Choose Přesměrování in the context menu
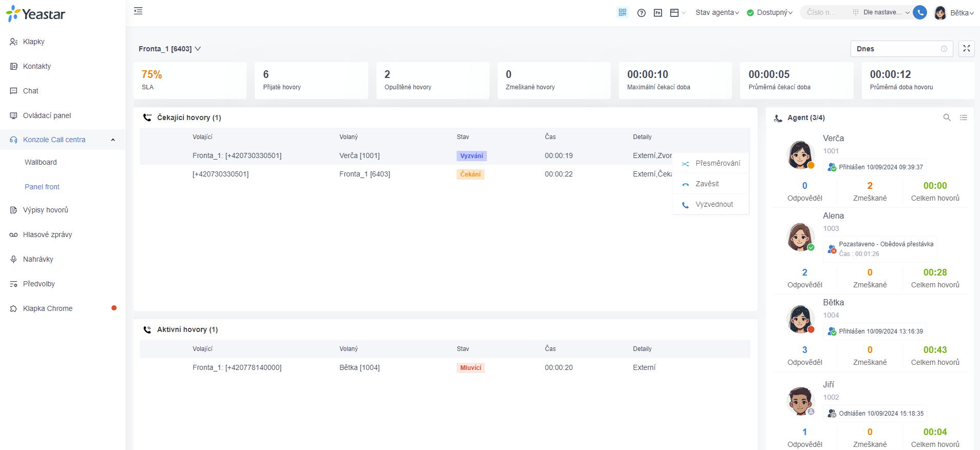 [711, 163]
